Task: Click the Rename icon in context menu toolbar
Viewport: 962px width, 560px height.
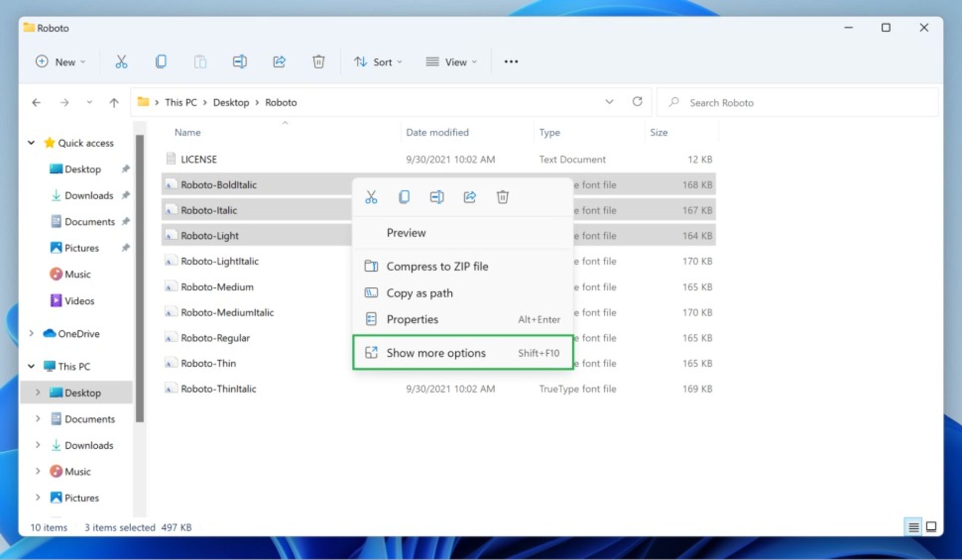Action: tap(437, 197)
